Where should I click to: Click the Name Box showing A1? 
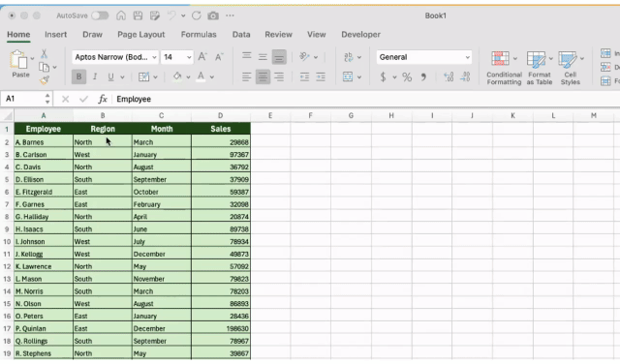click(22, 99)
